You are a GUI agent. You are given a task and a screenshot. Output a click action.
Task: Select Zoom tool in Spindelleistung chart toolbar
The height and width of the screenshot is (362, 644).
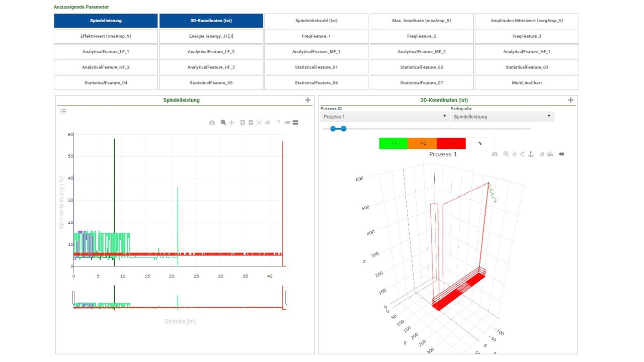click(223, 123)
